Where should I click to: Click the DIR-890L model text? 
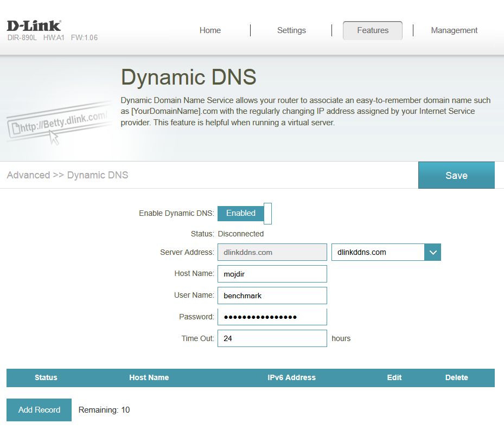[22, 37]
